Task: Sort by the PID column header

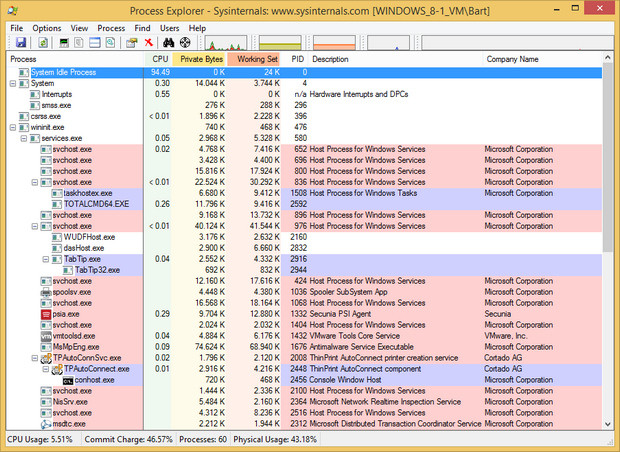Action: tap(295, 59)
